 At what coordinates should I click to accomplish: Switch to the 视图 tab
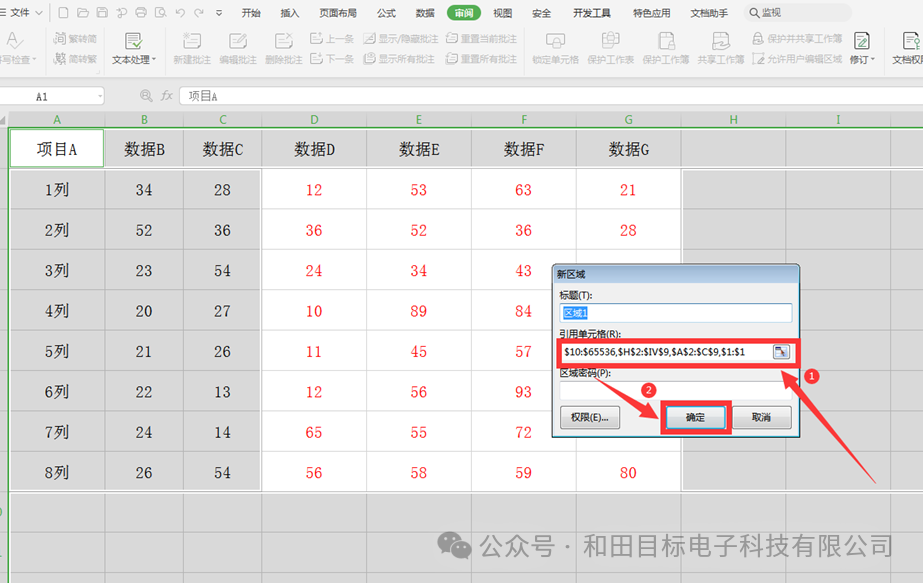pyautogui.click(x=503, y=12)
